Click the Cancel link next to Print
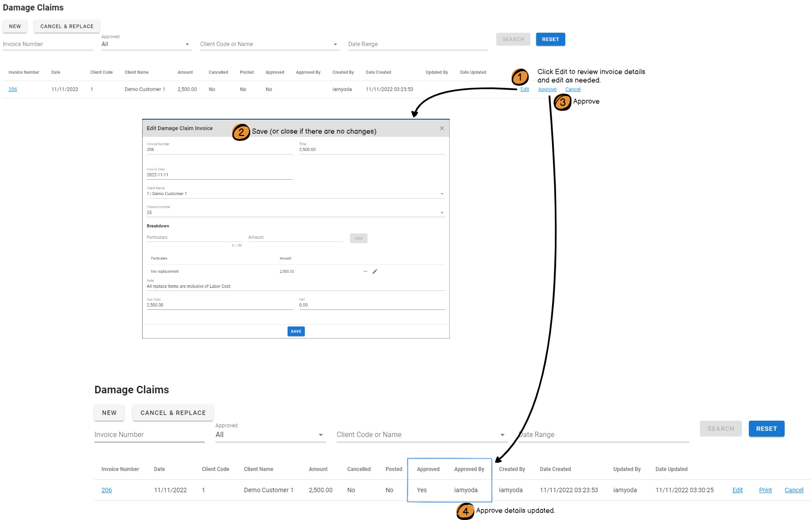The width and height of the screenshot is (812, 520). point(794,490)
